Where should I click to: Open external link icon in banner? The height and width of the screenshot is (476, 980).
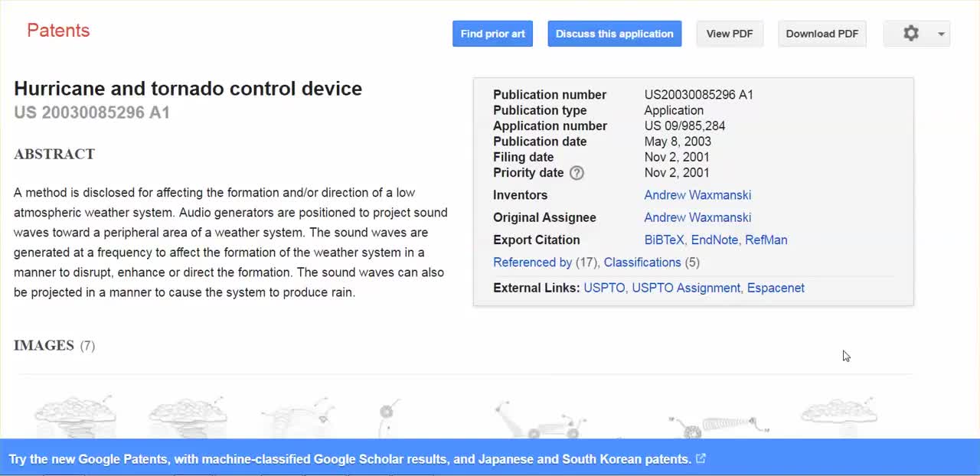click(701, 459)
